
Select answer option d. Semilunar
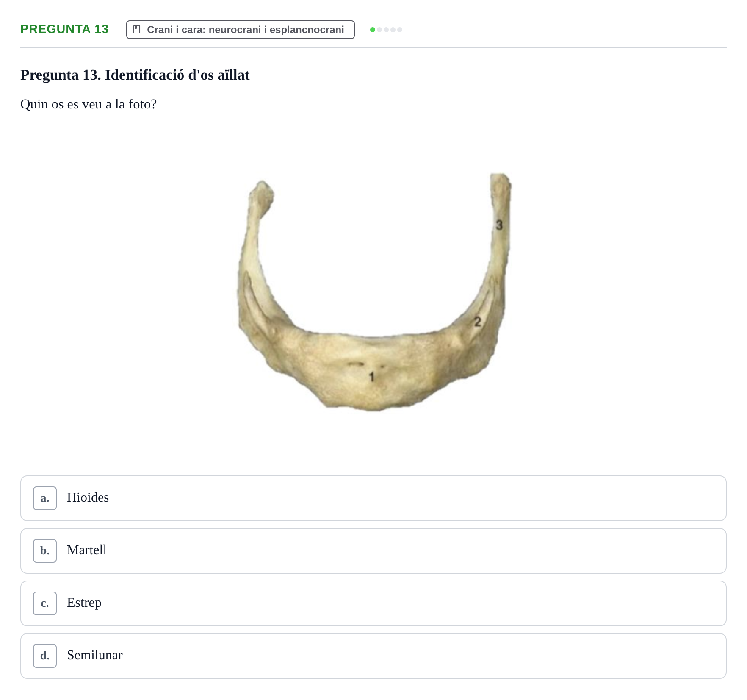[x=373, y=656]
